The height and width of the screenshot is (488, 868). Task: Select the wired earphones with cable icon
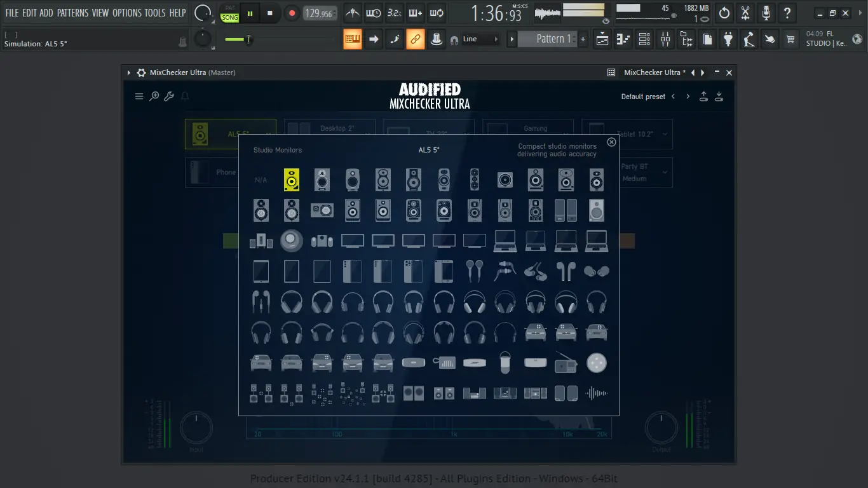[261, 302]
